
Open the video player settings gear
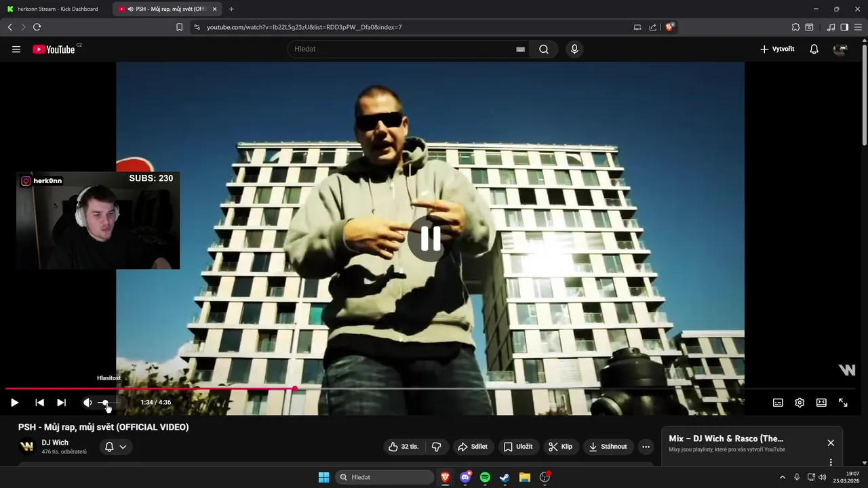[800, 403]
